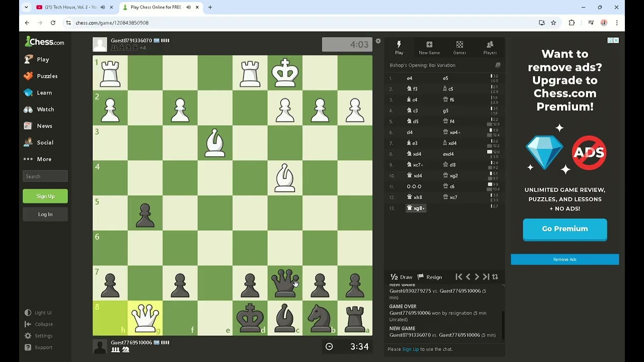Switch to the New Game tab

429,48
